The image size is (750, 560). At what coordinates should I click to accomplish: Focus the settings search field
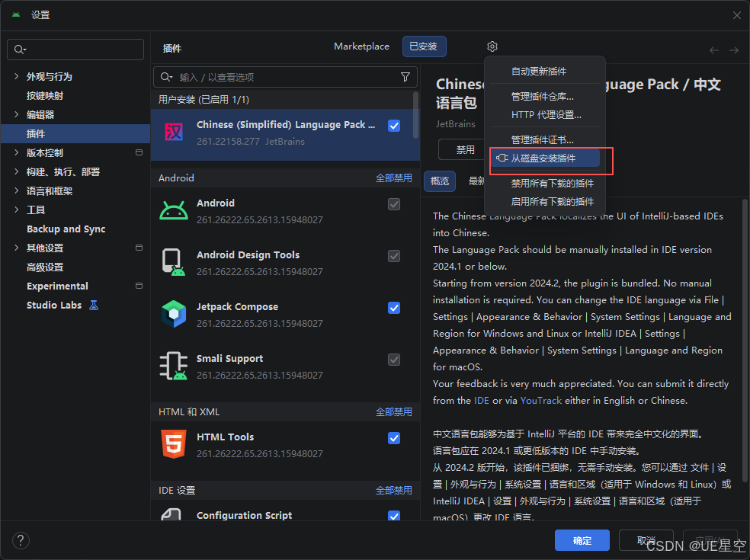(x=75, y=50)
